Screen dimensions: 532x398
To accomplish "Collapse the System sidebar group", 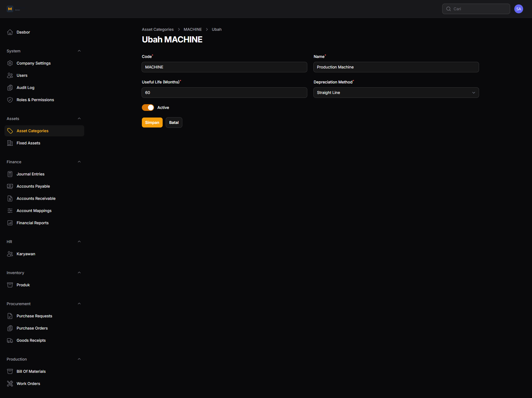I will point(79,51).
